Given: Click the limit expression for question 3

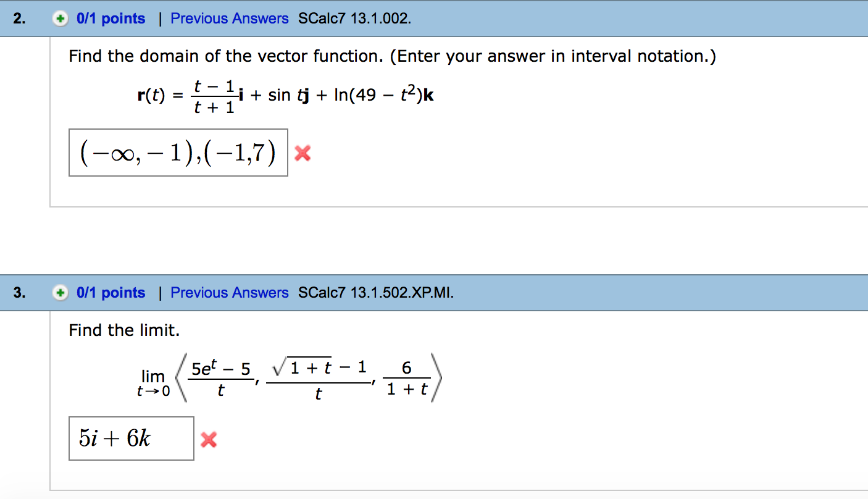Looking at the screenshot, I should 290,377.
